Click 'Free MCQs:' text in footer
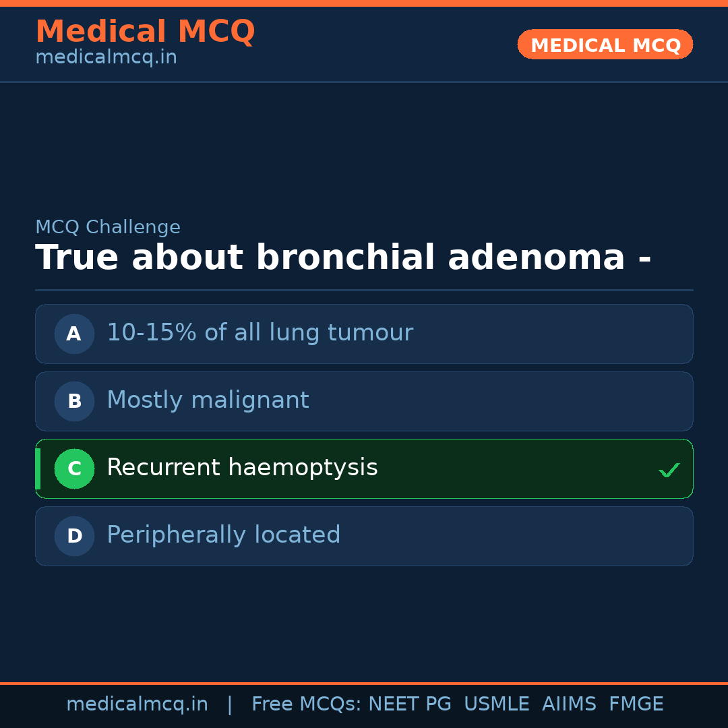Screen dimensions: 728x728 (306, 704)
